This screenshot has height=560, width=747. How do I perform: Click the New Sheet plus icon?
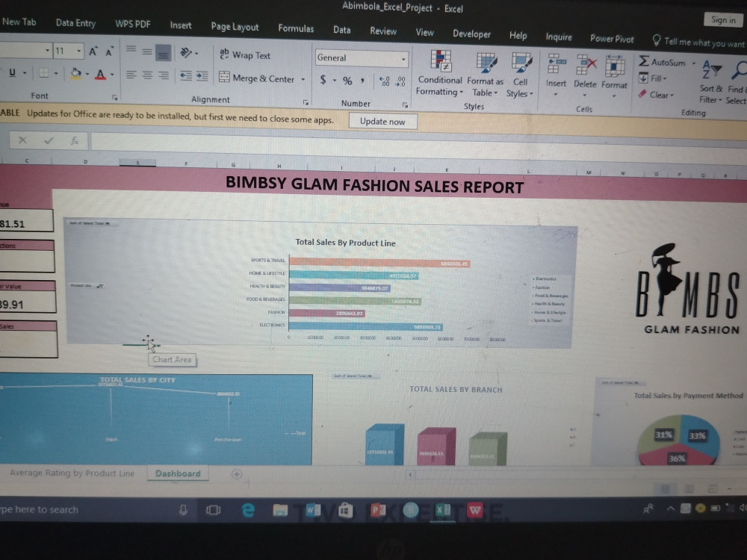pyautogui.click(x=237, y=474)
